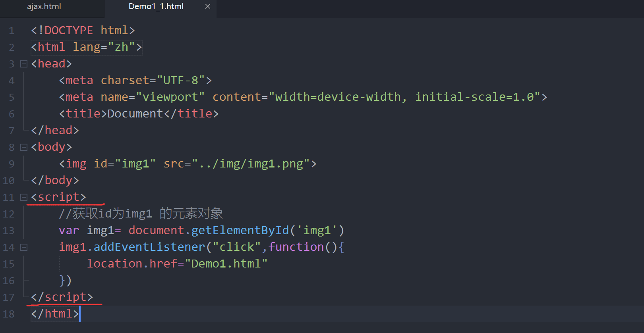Click the closing /html tag
The image size is (644, 333).
coord(55,314)
